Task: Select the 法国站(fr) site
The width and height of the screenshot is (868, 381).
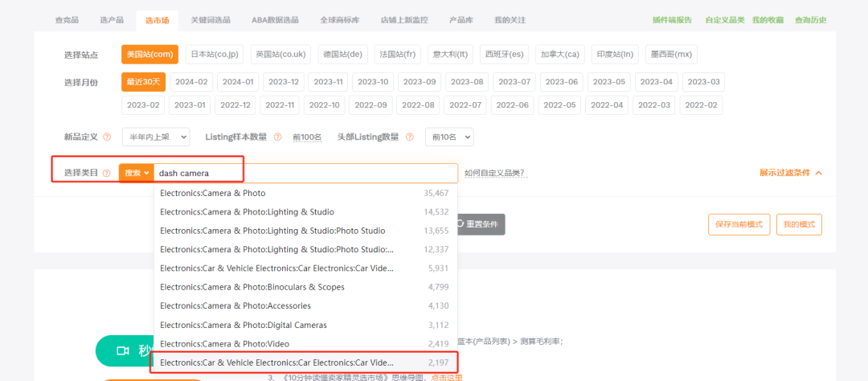Action: pyautogui.click(x=398, y=55)
